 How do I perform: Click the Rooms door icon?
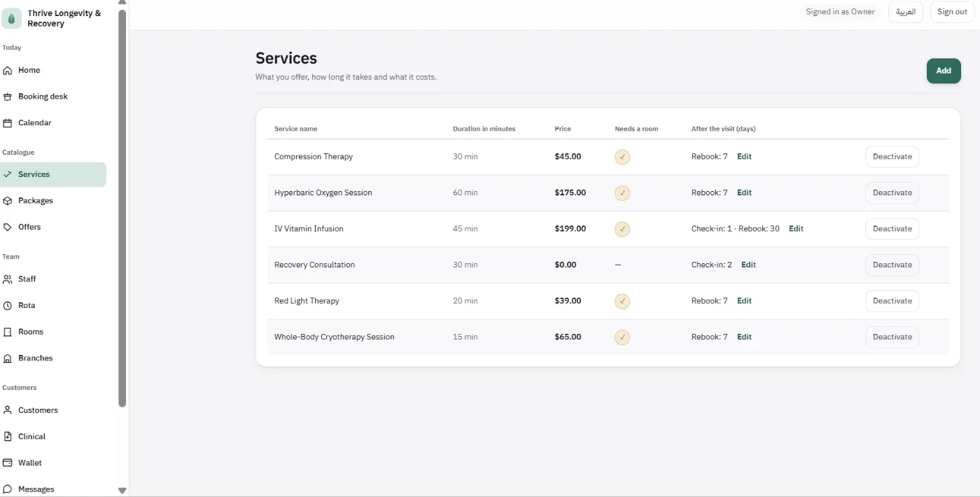[8, 332]
